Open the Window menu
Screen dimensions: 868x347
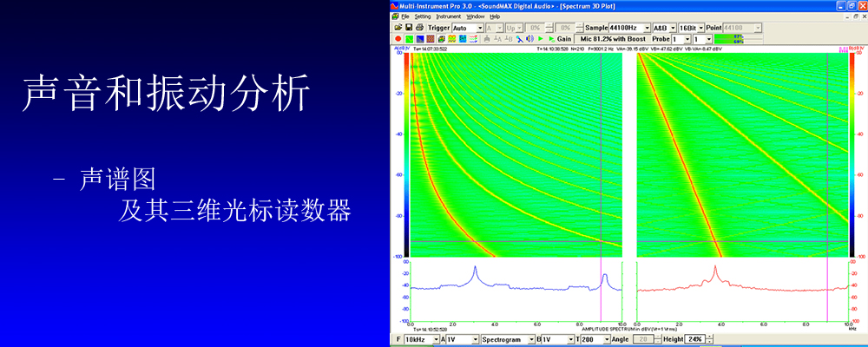coord(475,16)
